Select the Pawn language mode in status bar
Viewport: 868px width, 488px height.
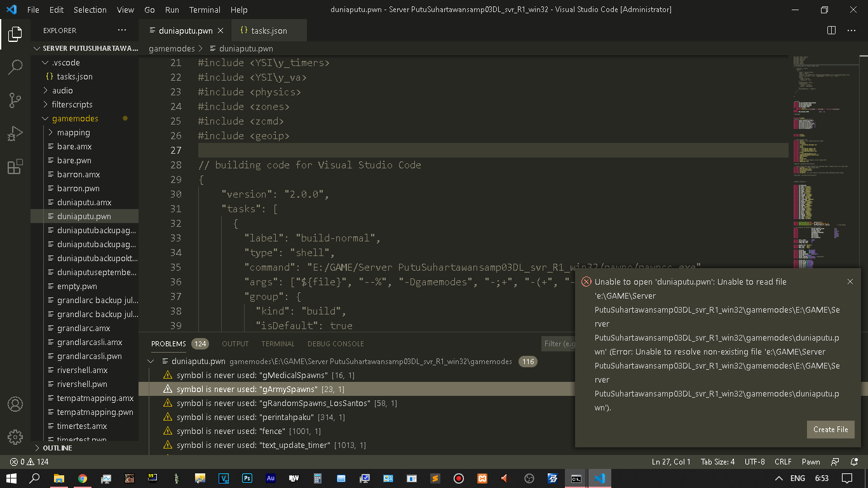pyautogui.click(x=811, y=461)
